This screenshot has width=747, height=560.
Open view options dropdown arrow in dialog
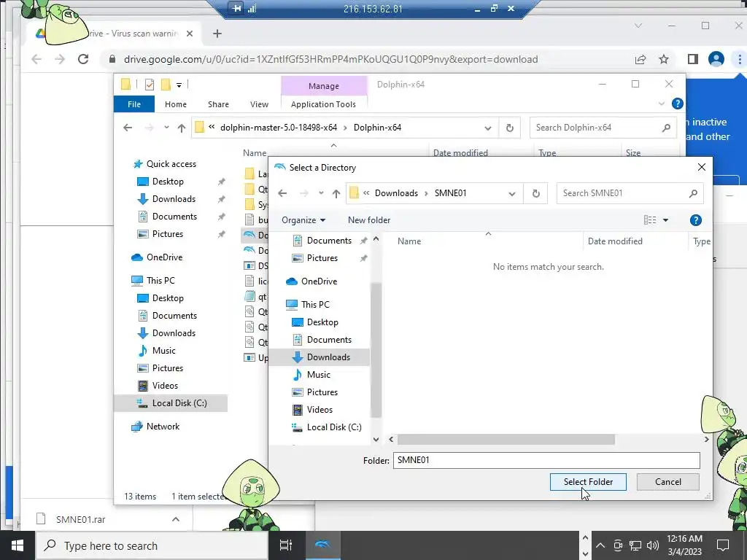pos(665,220)
